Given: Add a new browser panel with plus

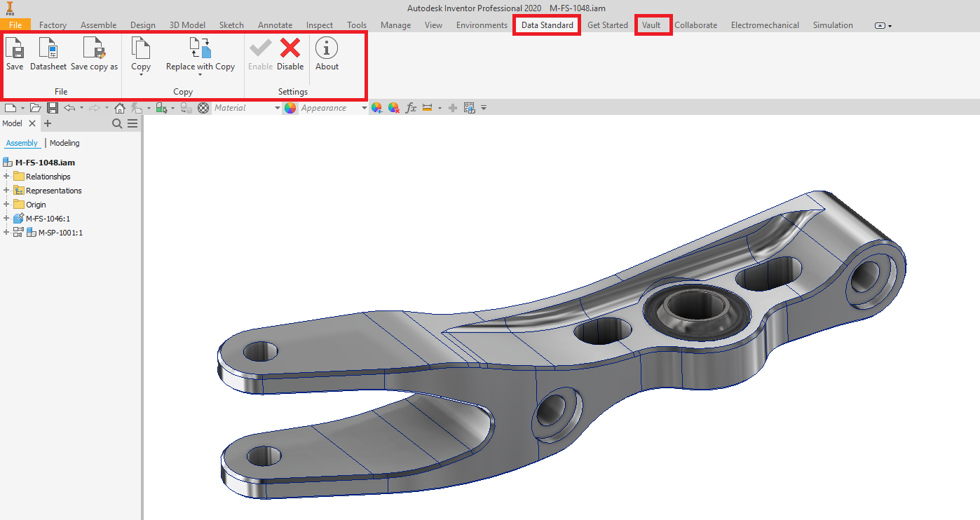Looking at the screenshot, I should (x=48, y=123).
